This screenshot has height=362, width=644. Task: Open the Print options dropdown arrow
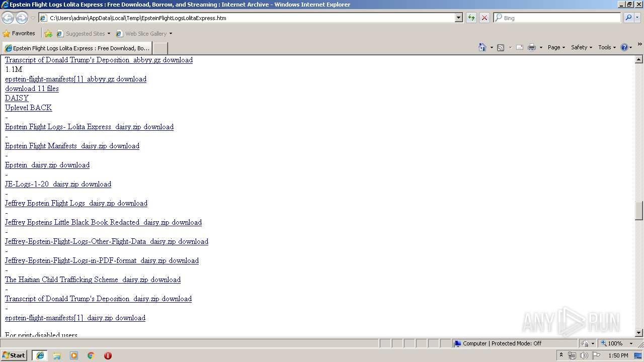click(x=541, y=47)
